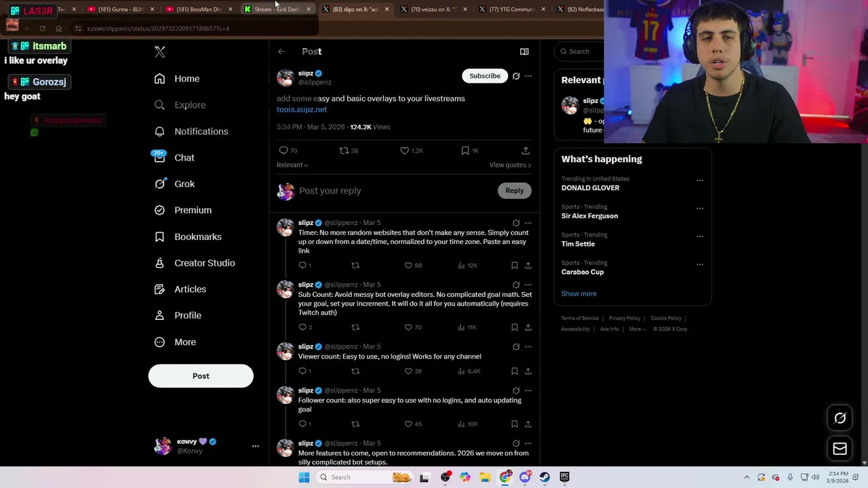Open tools.slipz.net link
The width and height of the screenshot is (868, 488).
302,109
